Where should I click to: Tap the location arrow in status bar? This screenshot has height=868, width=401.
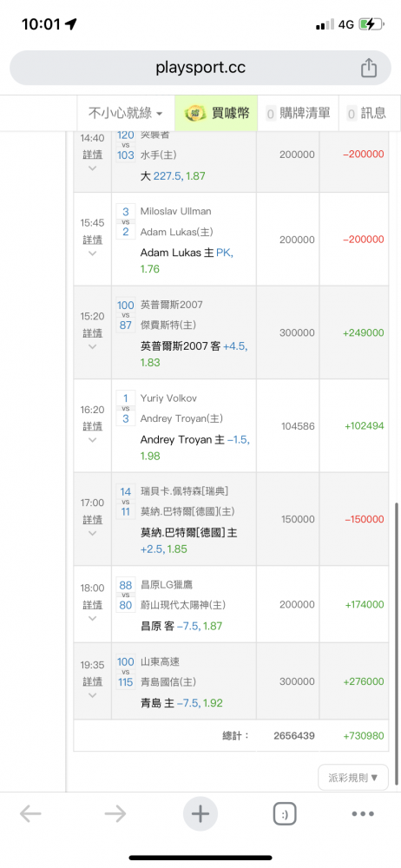click(x=71, y=23)
